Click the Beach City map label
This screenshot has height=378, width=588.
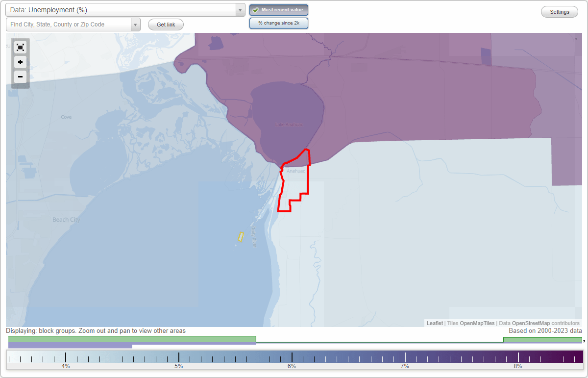tap(66, 220)
